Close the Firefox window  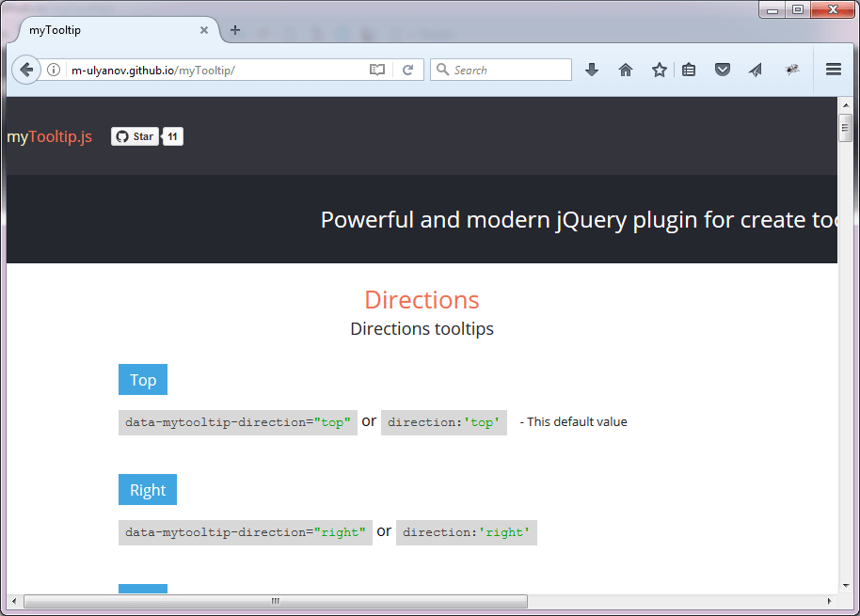click(833, 9)
